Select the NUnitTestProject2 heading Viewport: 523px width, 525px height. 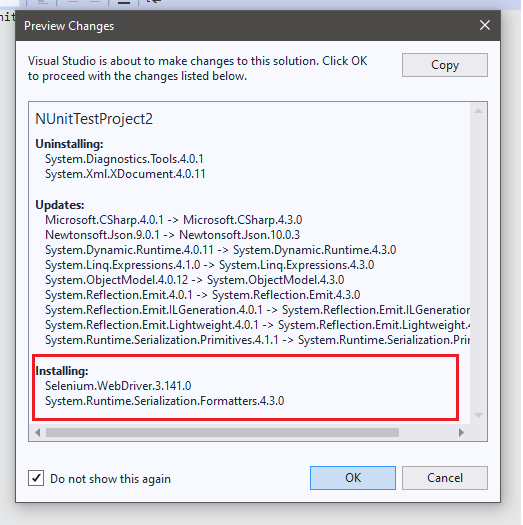(x=94, y=119)
